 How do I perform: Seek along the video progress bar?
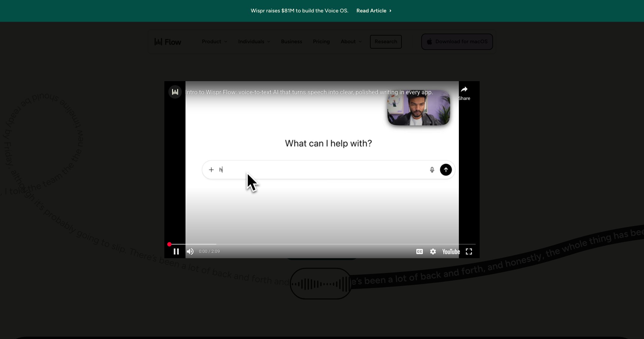pyautogui.click(x=322, y=244)
